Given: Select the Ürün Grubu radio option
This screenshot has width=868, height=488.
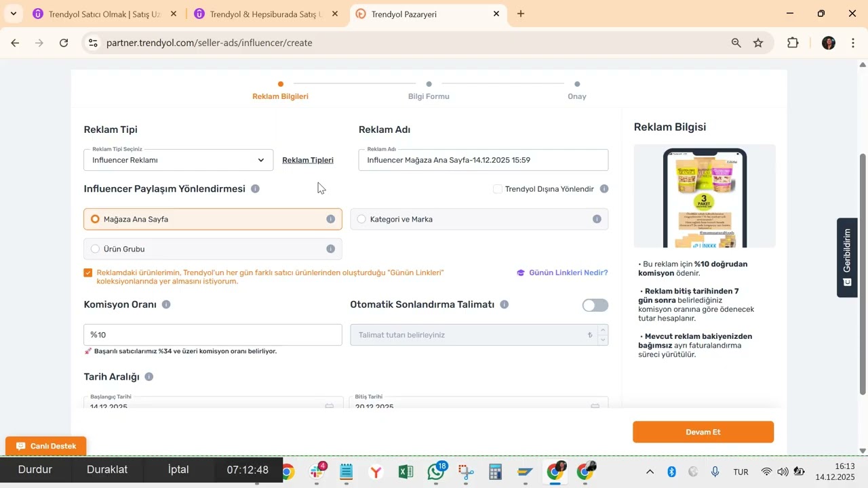Looking at the screenshot, I should (213, 249).
